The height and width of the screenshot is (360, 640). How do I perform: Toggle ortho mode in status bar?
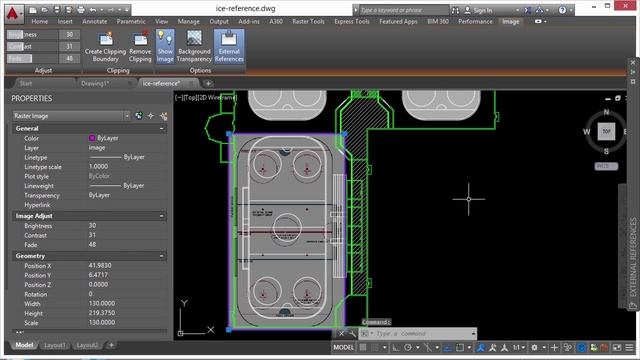tap(396, 347)
